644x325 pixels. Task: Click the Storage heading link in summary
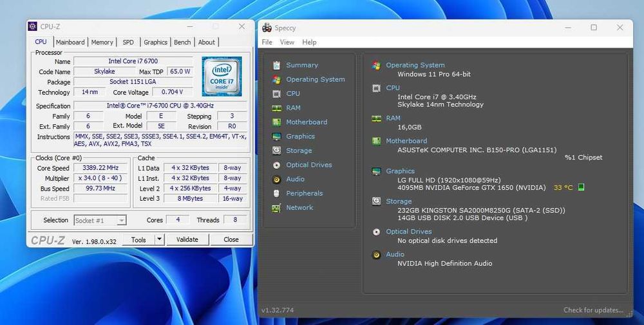[399, 201]
